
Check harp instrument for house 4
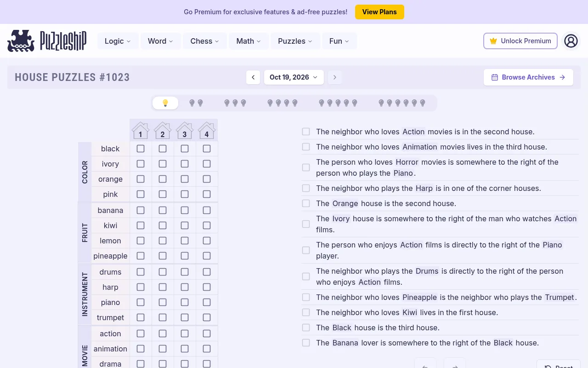207,287
